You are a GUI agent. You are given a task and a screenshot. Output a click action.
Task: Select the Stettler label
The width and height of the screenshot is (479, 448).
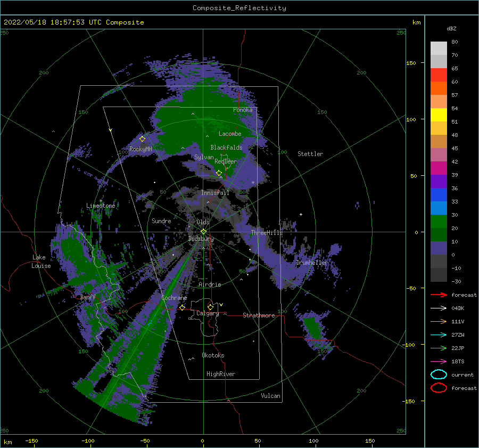(310, 154)
